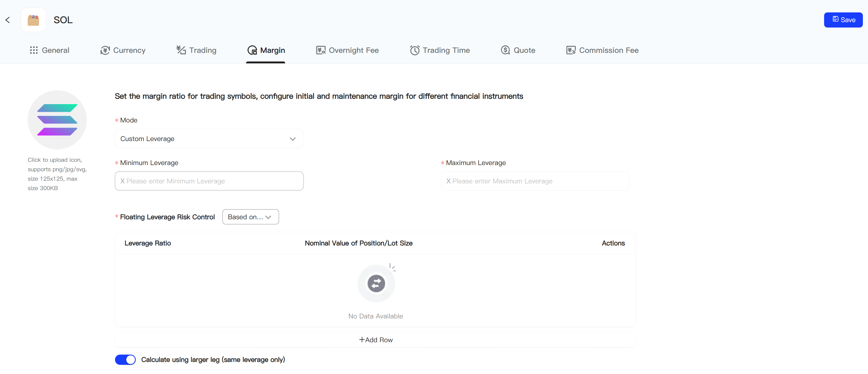
Task: Click the box package icon beside SOL
Action: (x=33, y=20)
